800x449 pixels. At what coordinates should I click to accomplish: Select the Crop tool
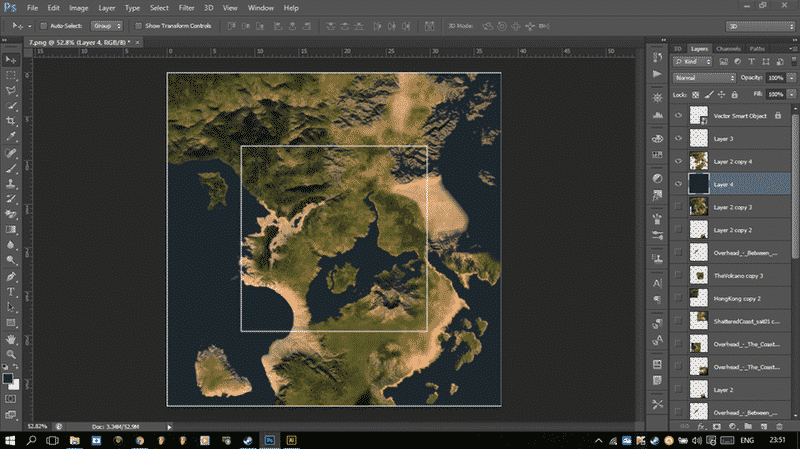point(11,120)
